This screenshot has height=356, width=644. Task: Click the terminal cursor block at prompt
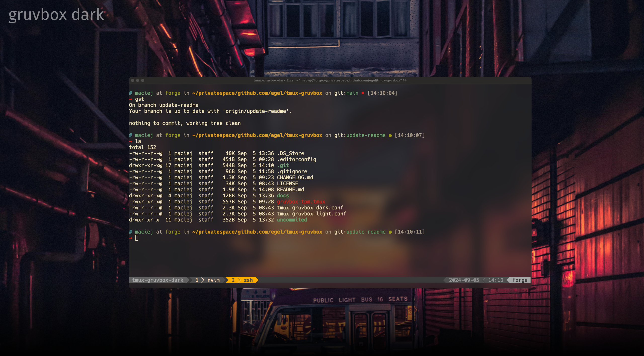[x=137, y=238]
